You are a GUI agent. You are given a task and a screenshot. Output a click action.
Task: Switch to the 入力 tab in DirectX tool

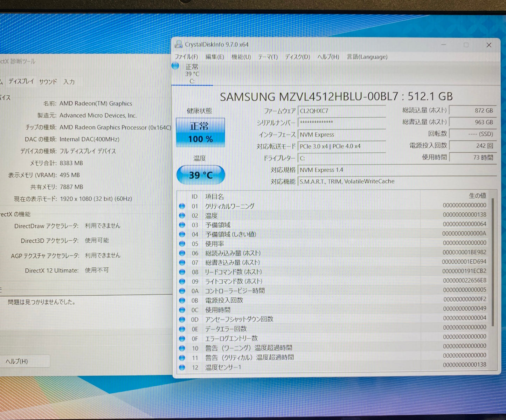70,82
